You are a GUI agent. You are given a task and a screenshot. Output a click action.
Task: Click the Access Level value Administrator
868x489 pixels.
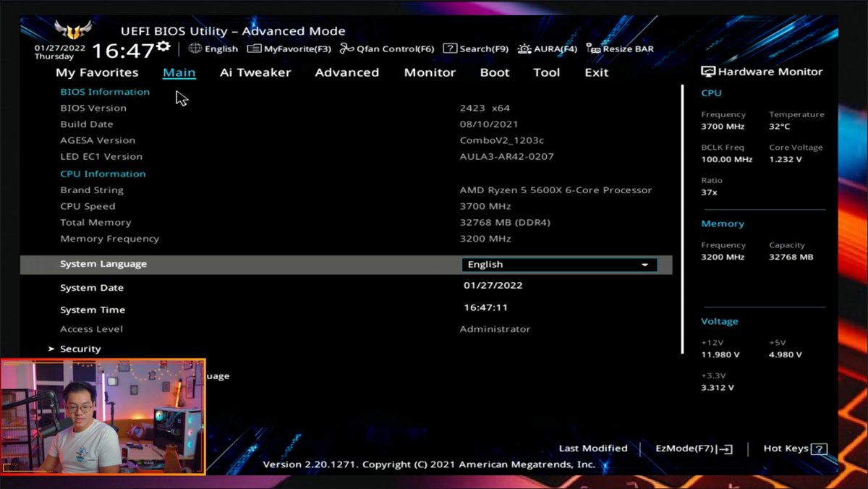(495, 329)
